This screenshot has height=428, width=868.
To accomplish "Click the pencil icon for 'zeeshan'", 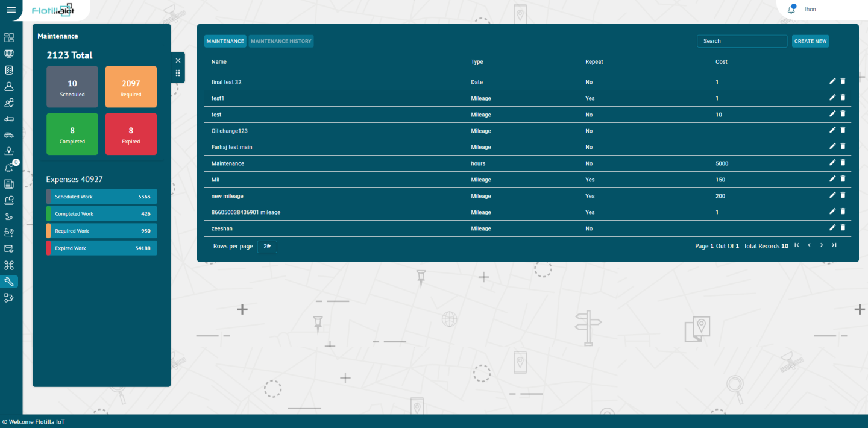I will pos(832,227).
